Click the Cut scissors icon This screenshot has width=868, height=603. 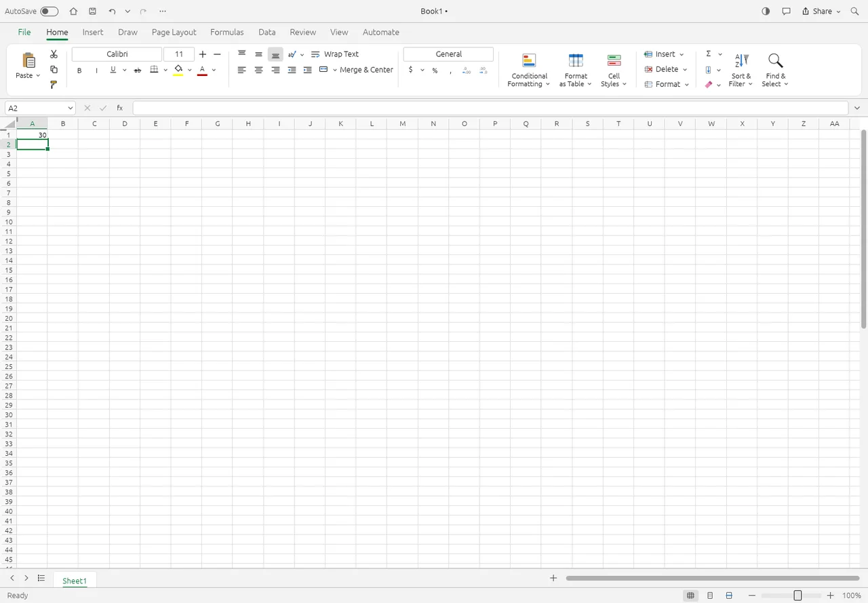(x=54, y=54)
